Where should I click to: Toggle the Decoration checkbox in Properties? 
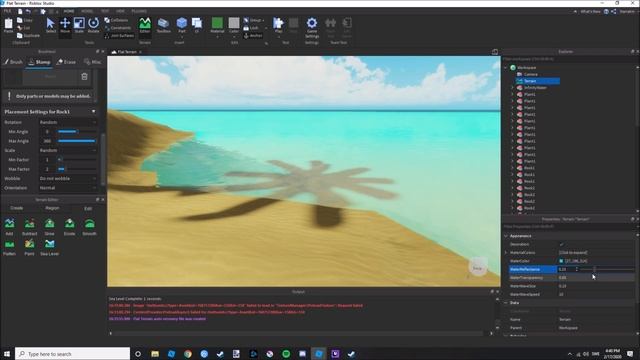[x=562, y=244]
